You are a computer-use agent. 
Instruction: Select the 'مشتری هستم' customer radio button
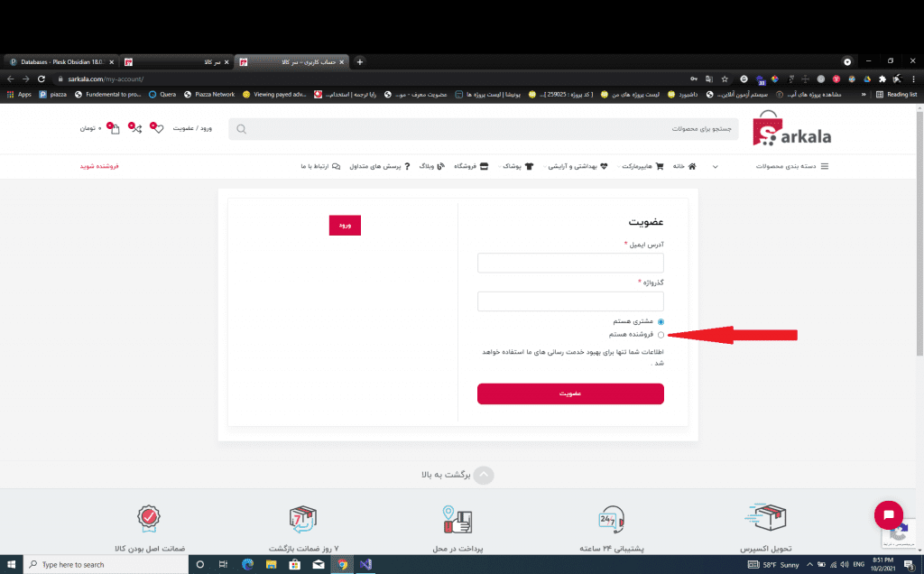(661, 321)
